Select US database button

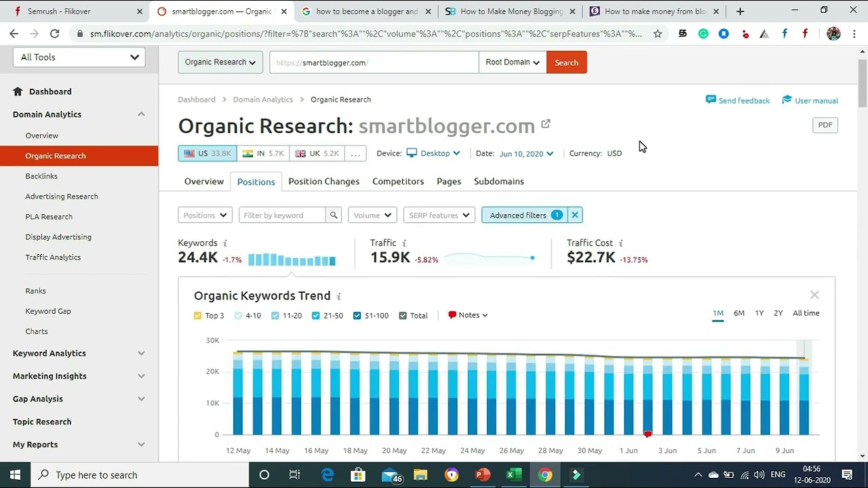(208, 153)
